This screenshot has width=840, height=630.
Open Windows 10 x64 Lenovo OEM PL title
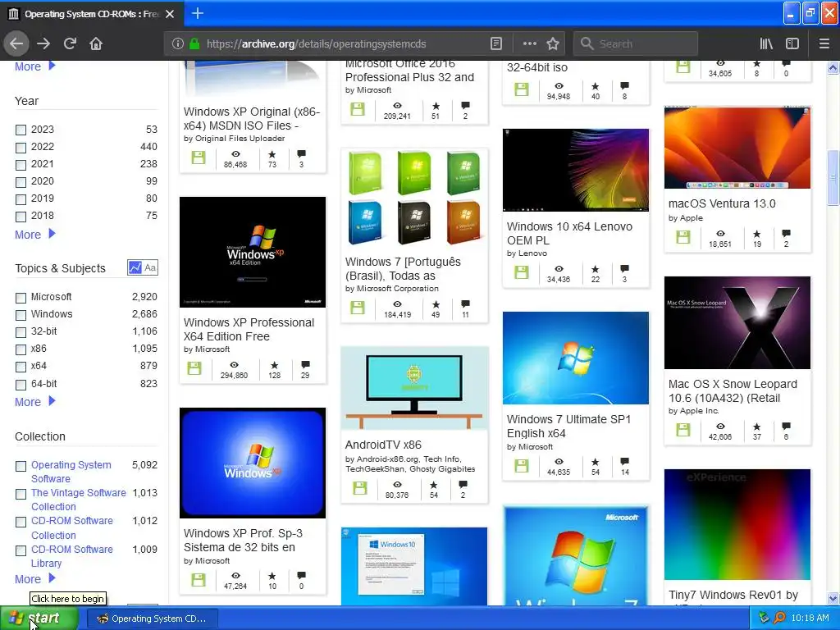[569, 233]
